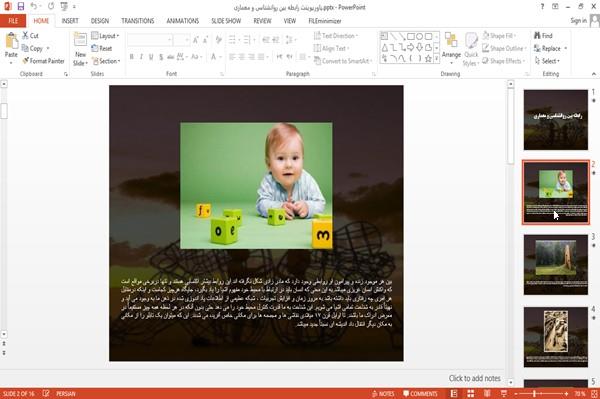Image resolution: width=600 pixels, height=399 pixels.
Task: Expand the Select dropdown in Editing
Action: (547, 61)
